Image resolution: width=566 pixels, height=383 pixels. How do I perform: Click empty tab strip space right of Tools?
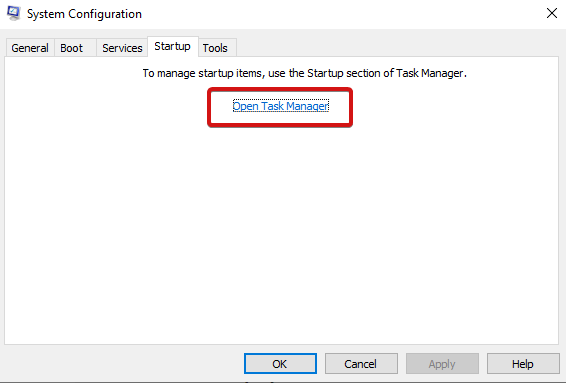click(x=397, y=47)
